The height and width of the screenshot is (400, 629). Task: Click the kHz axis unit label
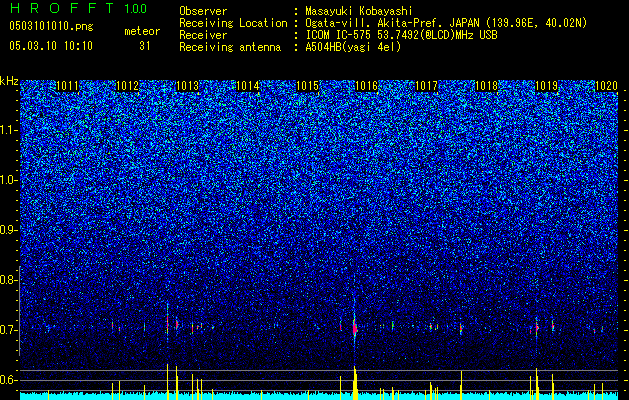point(9,81)
